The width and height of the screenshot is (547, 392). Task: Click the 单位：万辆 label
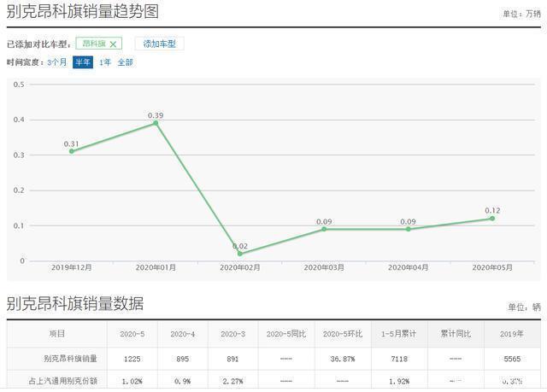point(521,14)
